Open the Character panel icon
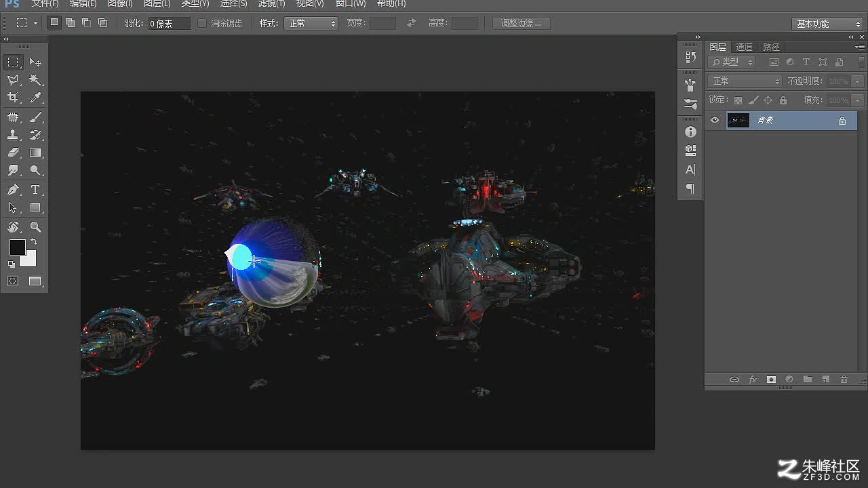The height and width of the screenshot is (488, 868). tap(690, 169)
